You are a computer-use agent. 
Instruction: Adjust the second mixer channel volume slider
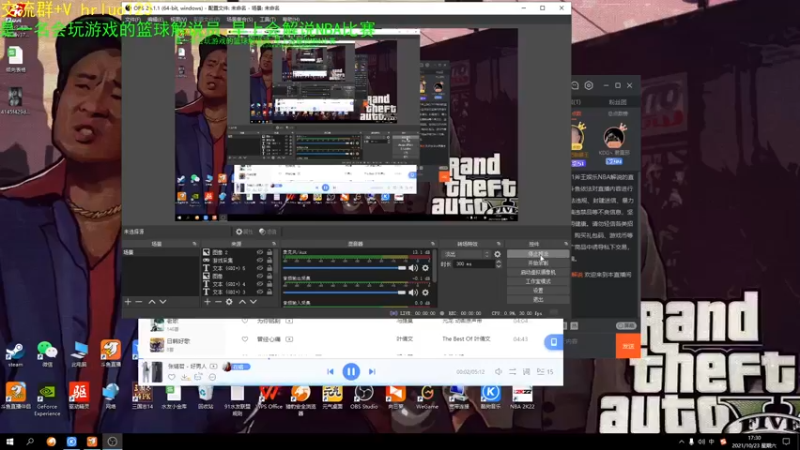(344, 292)
